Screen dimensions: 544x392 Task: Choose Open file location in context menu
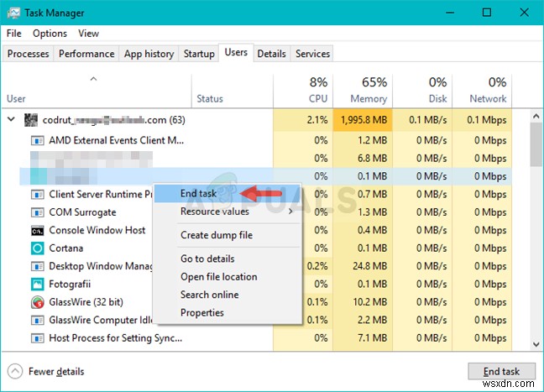coord(228,277)
